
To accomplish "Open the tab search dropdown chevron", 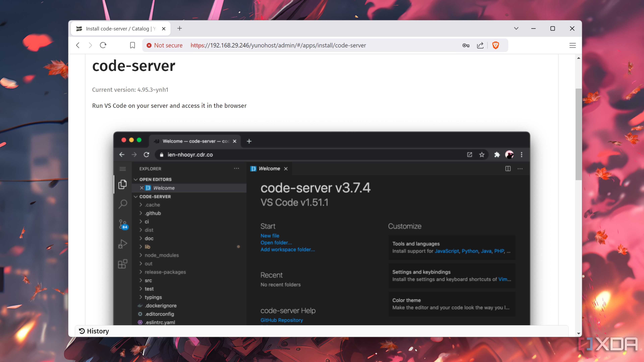I will pyautogui.click(x=516, y=28).
